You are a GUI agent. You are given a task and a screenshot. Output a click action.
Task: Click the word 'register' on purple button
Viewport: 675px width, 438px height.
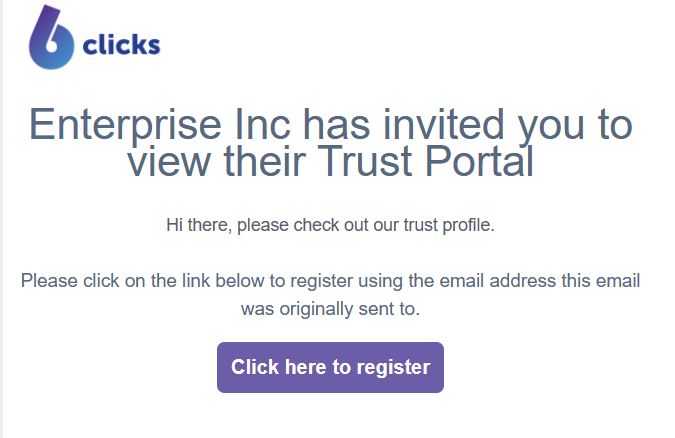393,368
